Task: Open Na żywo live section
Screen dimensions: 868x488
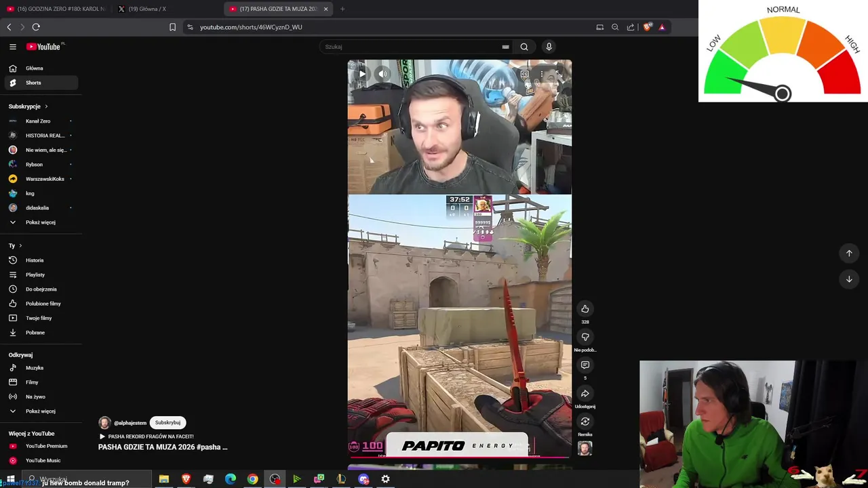Action: pos(41,396)
